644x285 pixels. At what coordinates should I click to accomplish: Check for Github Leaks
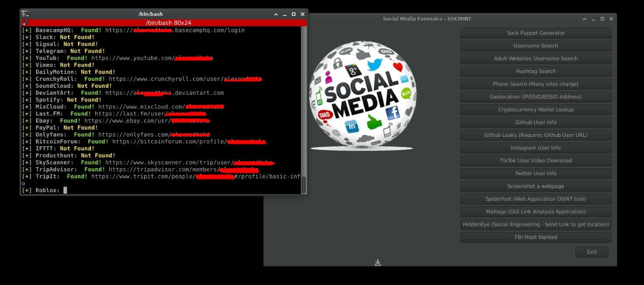535,135
